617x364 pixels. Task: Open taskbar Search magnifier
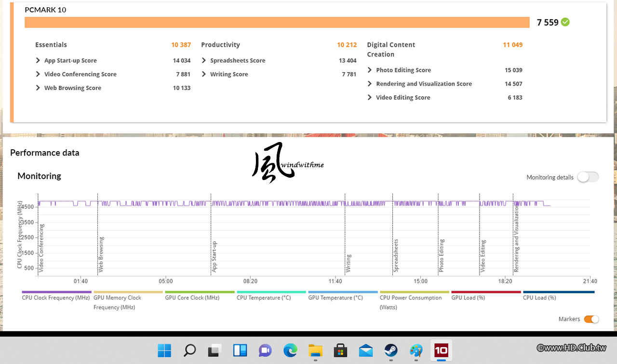[x=189, y=351]
